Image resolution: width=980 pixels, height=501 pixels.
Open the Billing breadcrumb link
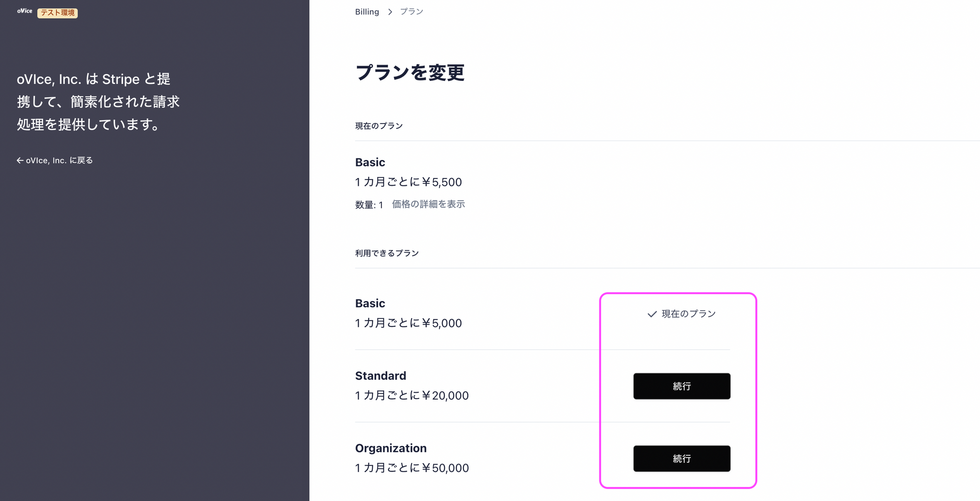(x=367, y=12)
